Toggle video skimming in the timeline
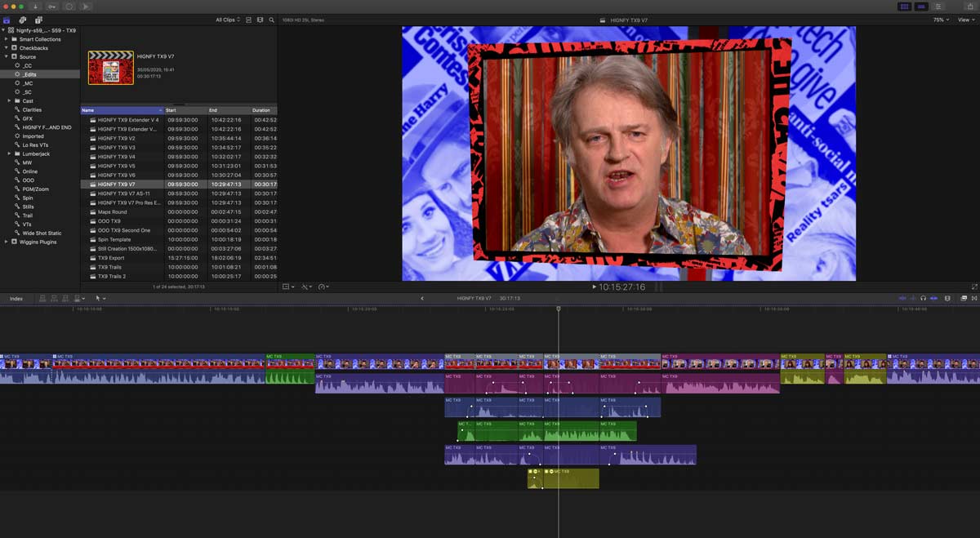Viewport: 980px width, 538px height. coord(903,299)
